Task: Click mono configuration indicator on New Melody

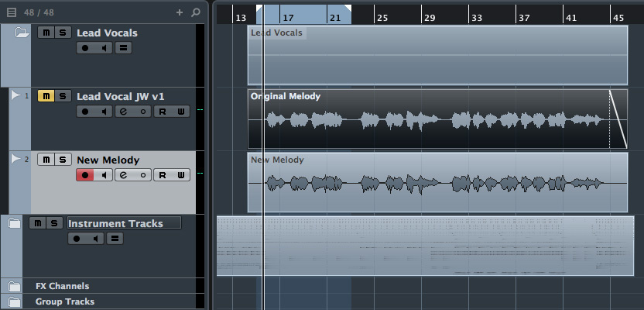Action: pos(143,175)
